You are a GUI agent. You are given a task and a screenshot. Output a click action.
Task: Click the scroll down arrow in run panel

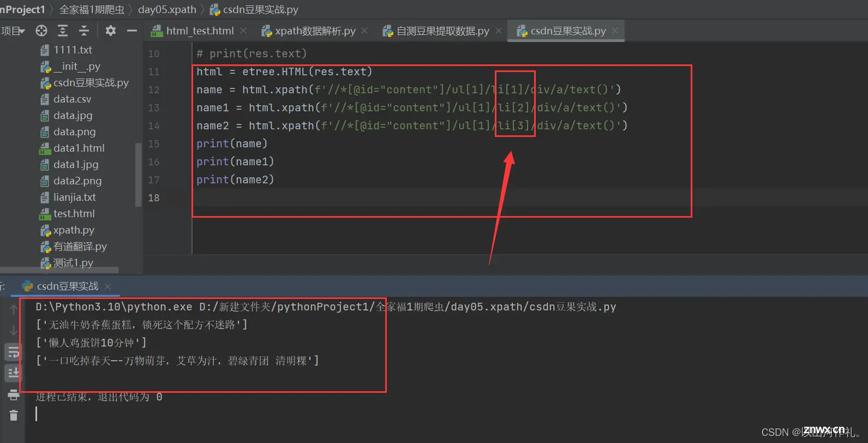14,330
